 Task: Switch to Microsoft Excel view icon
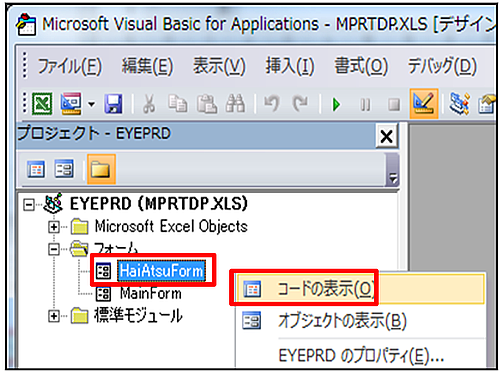(x=42, y=104)
